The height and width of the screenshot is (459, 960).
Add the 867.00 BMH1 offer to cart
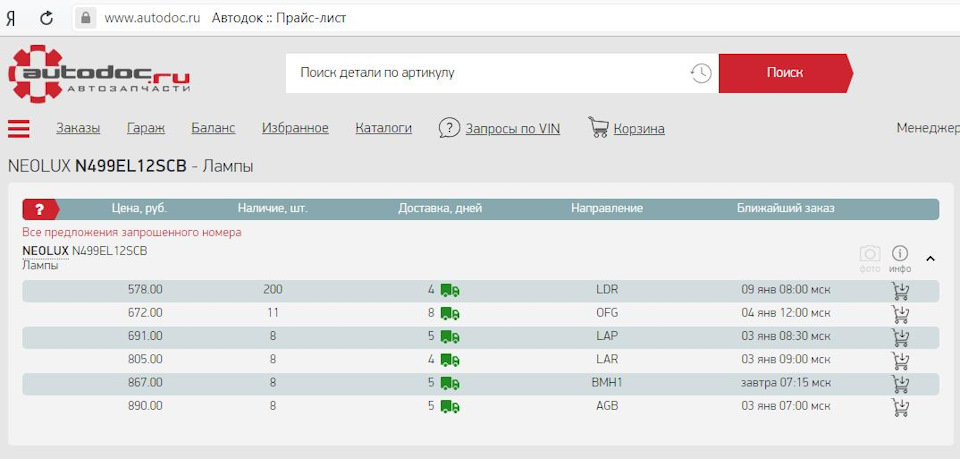pyautogui.click(x=900, y=384)
